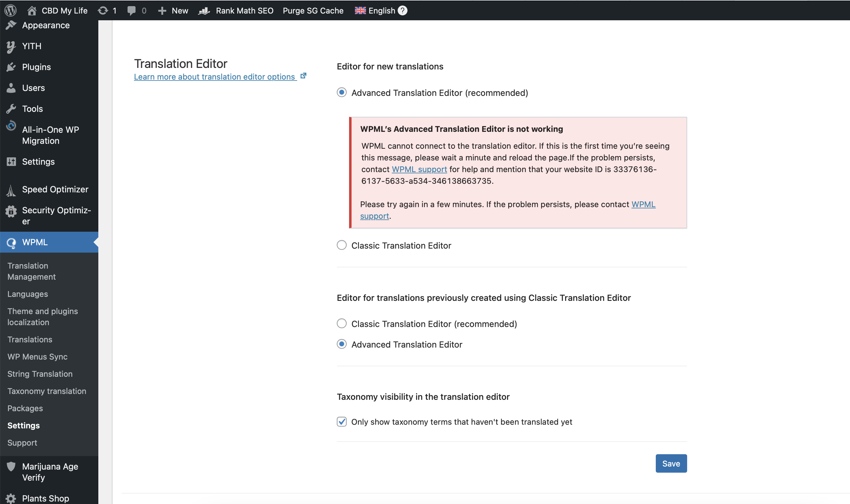Click the WordPress logo icon
850x504 pixels.
[x=10, y=10]
